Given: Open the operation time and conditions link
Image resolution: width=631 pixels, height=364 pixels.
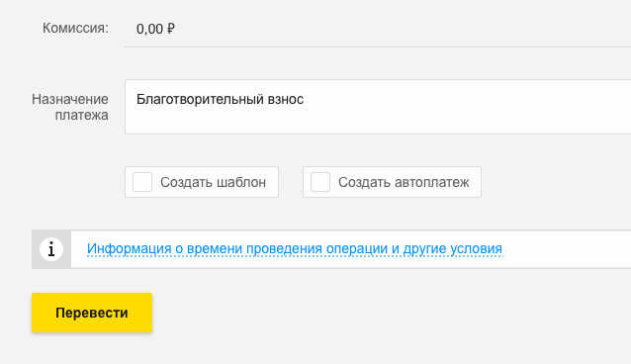Looking at the screenshot, I should click(x=295, y=249).
